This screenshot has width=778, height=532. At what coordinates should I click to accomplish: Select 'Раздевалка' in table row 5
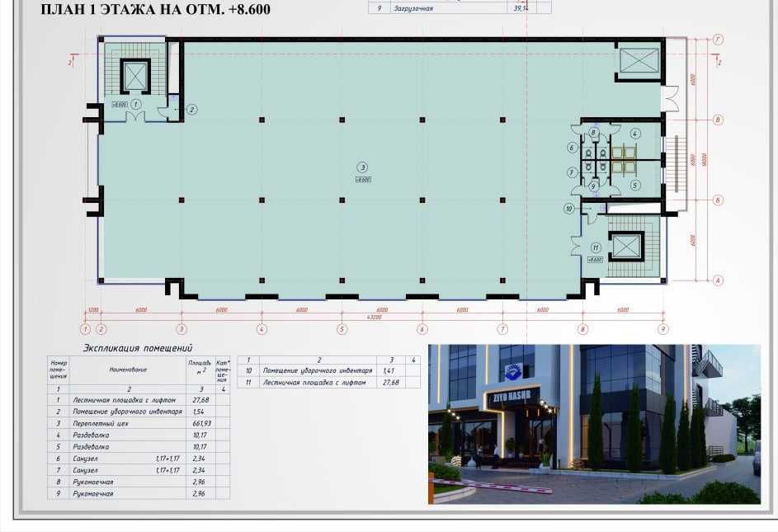(x=91, y=447)
